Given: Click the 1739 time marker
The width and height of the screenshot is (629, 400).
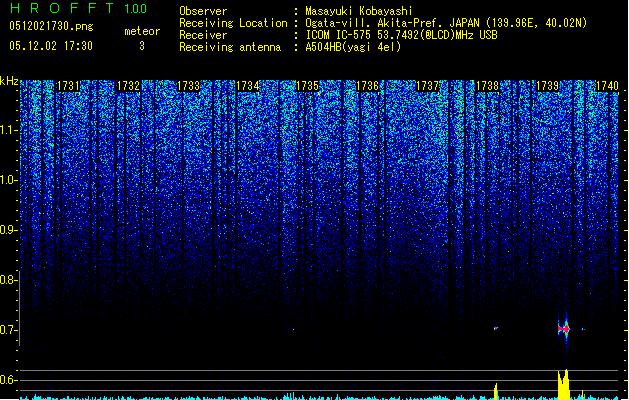Looking at the screenshot, I should (547, 86).
